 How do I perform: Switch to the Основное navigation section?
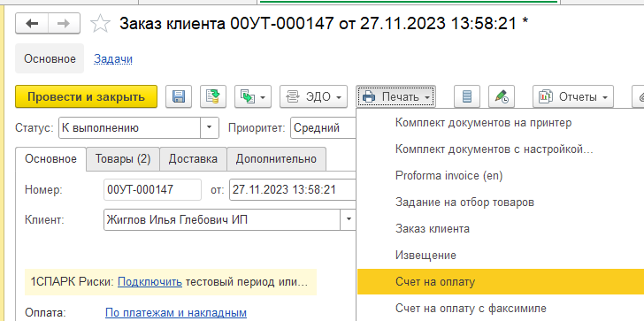50,58
